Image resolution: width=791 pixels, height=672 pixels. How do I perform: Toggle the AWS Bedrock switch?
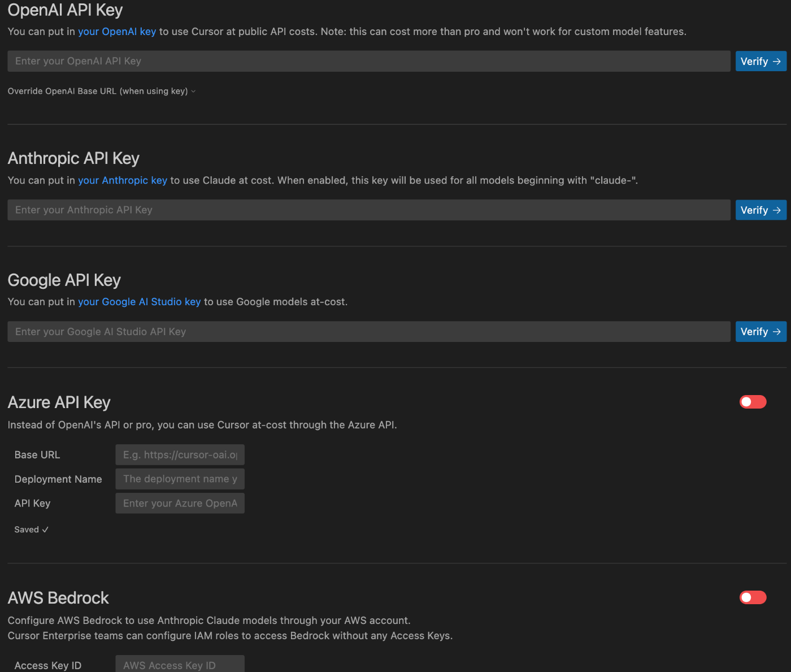coord(753,597)
